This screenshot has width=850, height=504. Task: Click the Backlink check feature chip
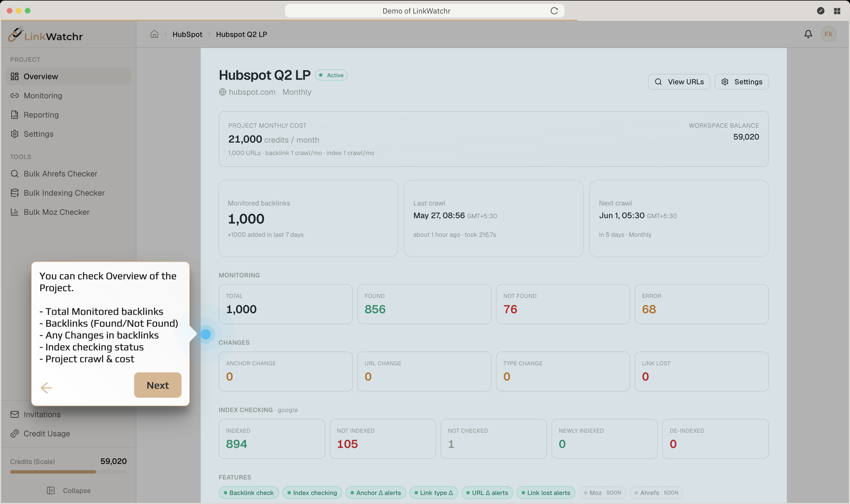pos(249,493)
